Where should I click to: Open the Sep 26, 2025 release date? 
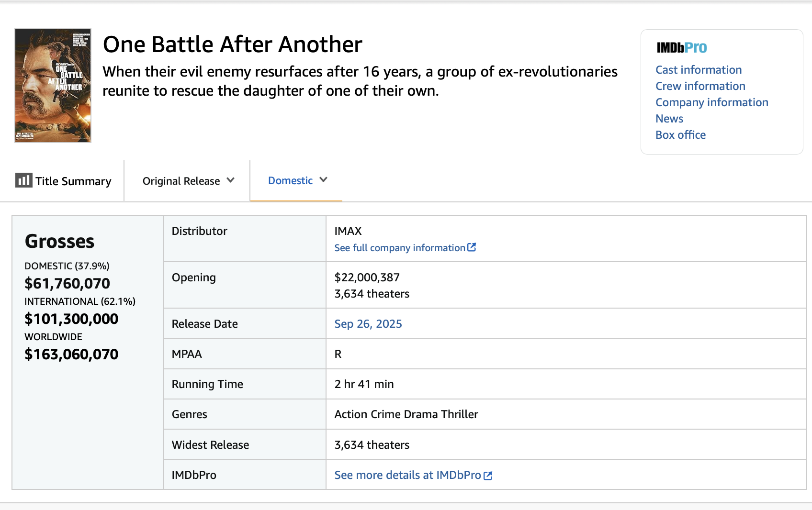368,324
